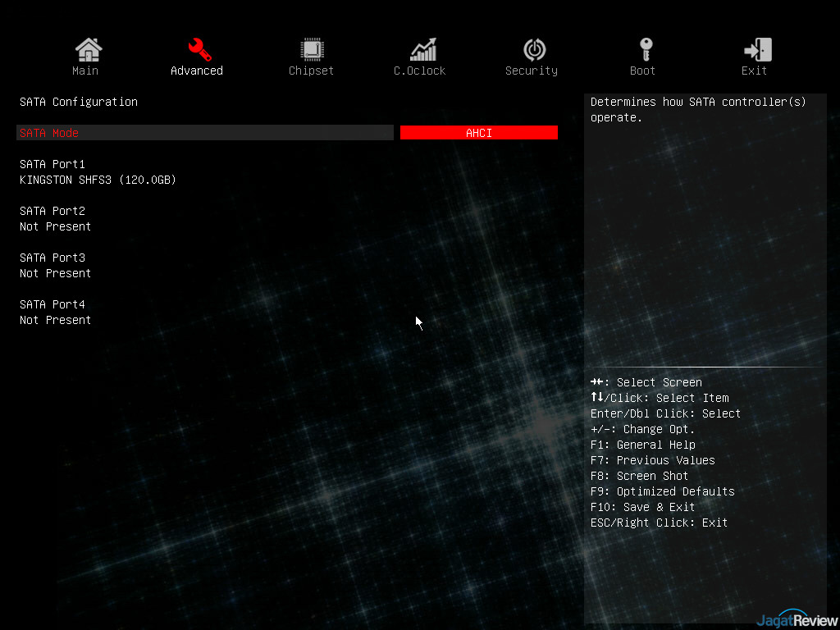
Task: Switch to the Main tab label
Action: coord(85,71)
